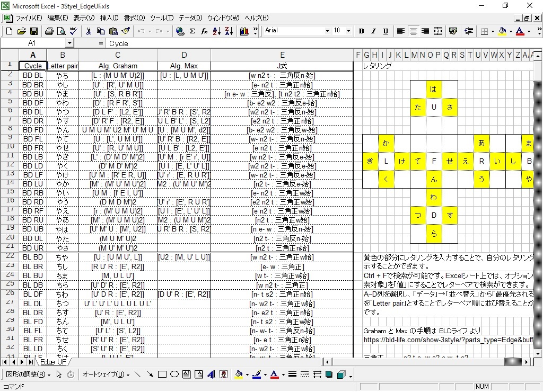This screenshot has height=392, width=543.
Task: Insert WordArt
Action: [x=211, y=375]
